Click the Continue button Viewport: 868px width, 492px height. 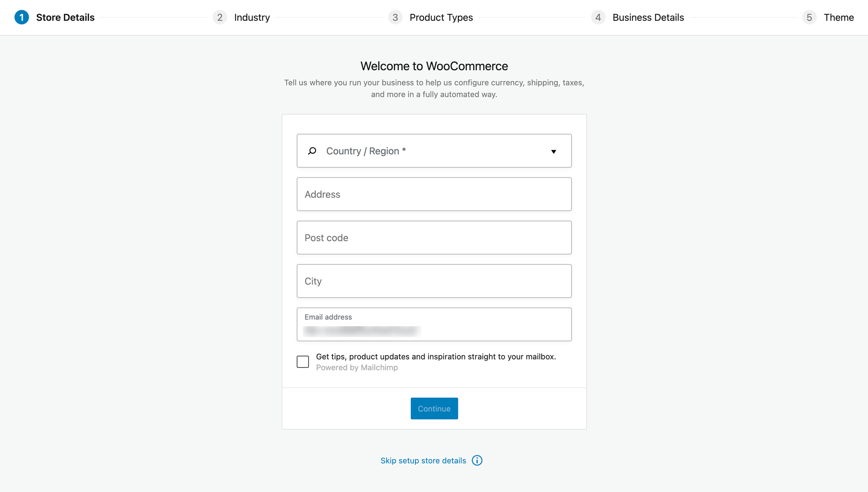pos(434,408)
